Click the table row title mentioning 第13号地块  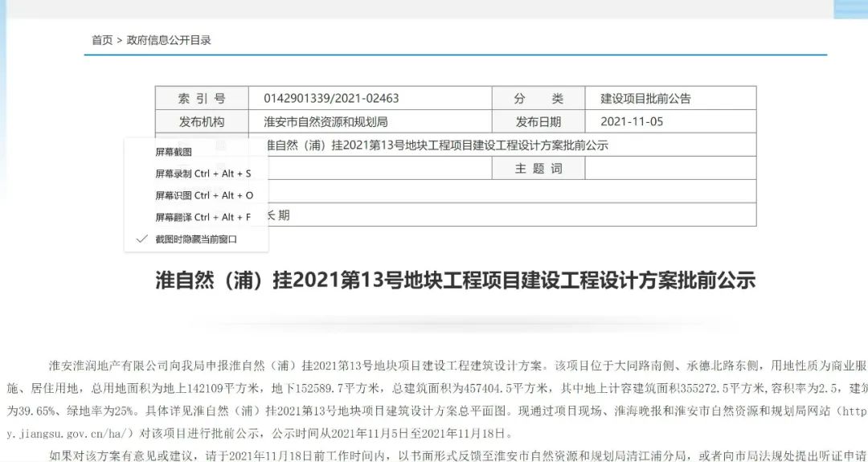point(437,145)
